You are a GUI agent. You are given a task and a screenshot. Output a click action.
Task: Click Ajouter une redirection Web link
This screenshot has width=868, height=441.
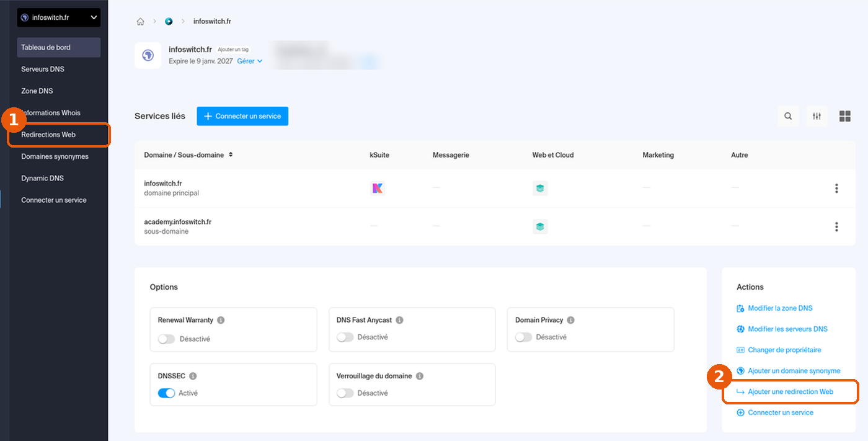click(x=784, y=392)
